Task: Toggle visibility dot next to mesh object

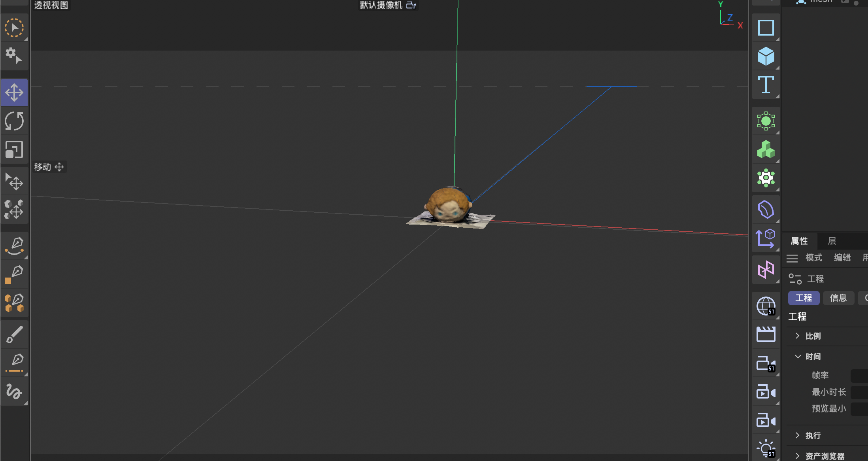Action: pos(855,3)
